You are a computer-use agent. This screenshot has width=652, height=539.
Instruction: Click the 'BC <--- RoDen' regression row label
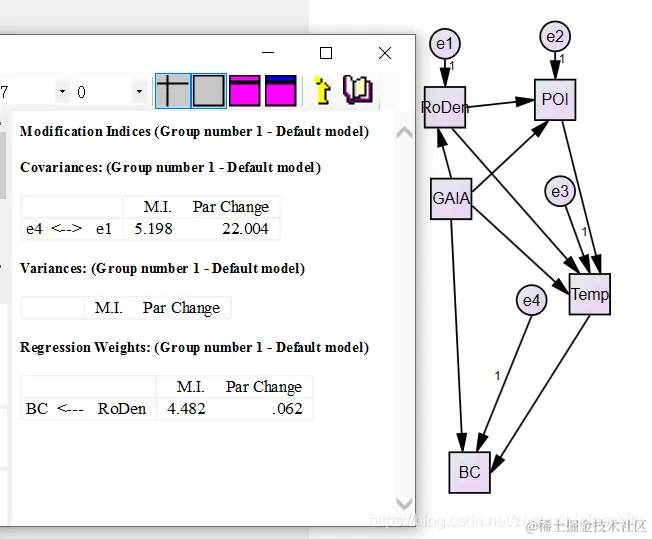(x=86, y=409)
